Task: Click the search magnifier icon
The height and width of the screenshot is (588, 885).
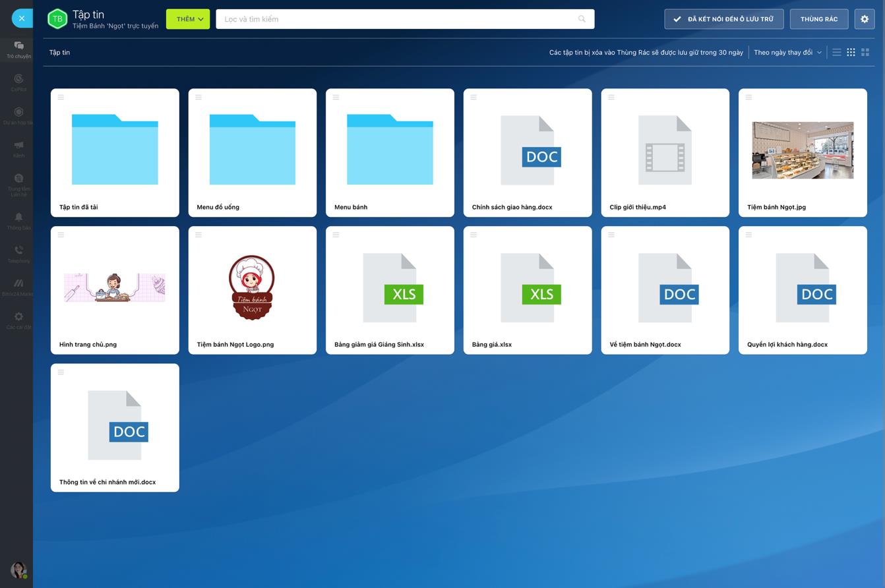Action: point(582,19)
